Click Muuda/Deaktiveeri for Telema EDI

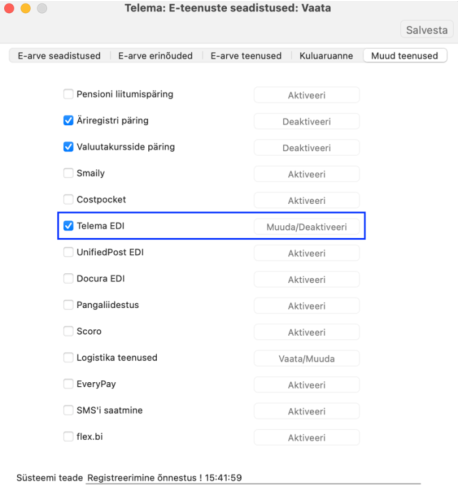pos(307,227)
